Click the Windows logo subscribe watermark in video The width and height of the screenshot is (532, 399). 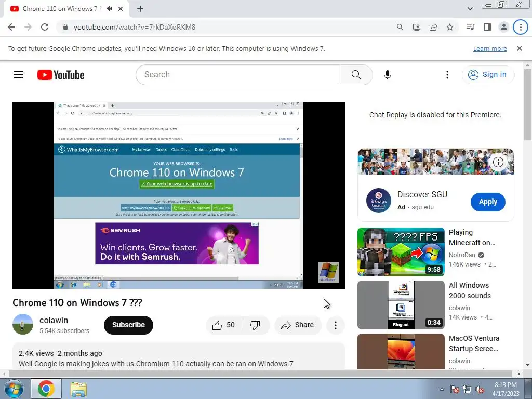pyautogui.click(x=328, y=272)
